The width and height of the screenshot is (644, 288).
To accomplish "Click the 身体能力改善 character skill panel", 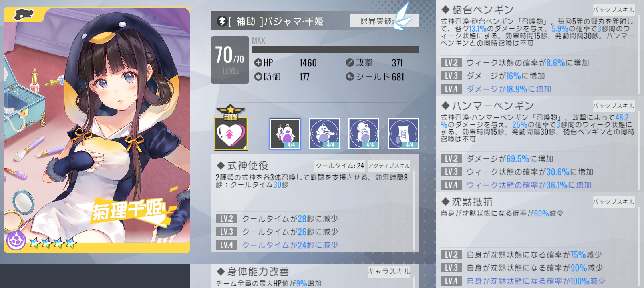I will (x=315, y=276).
